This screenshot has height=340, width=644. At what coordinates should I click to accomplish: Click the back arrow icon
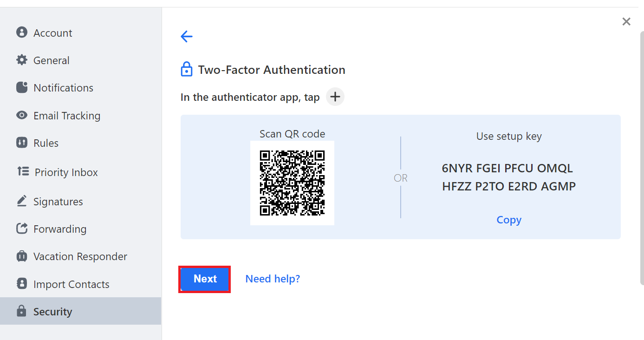tap(187, 36)
